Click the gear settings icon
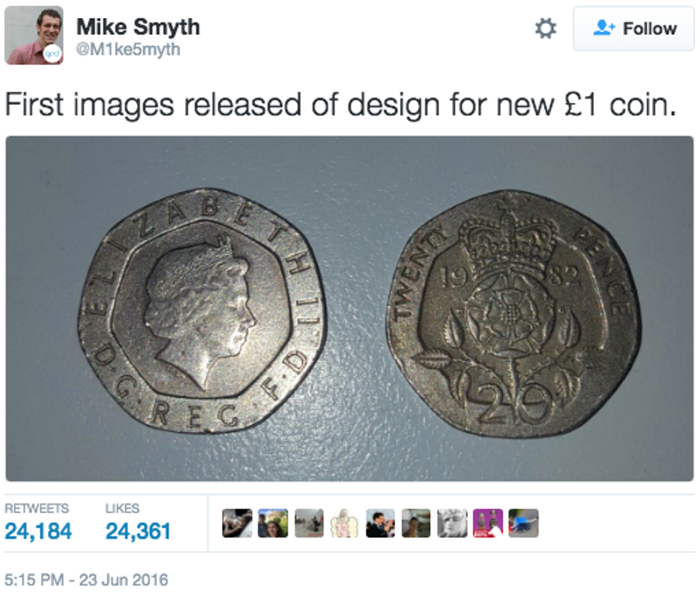700x606 pixels. (x=546, y=29)
